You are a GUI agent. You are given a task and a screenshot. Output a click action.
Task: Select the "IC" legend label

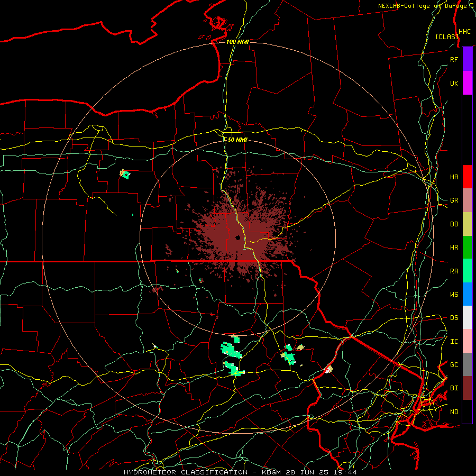pyautogui.click(x=454, y=342)
